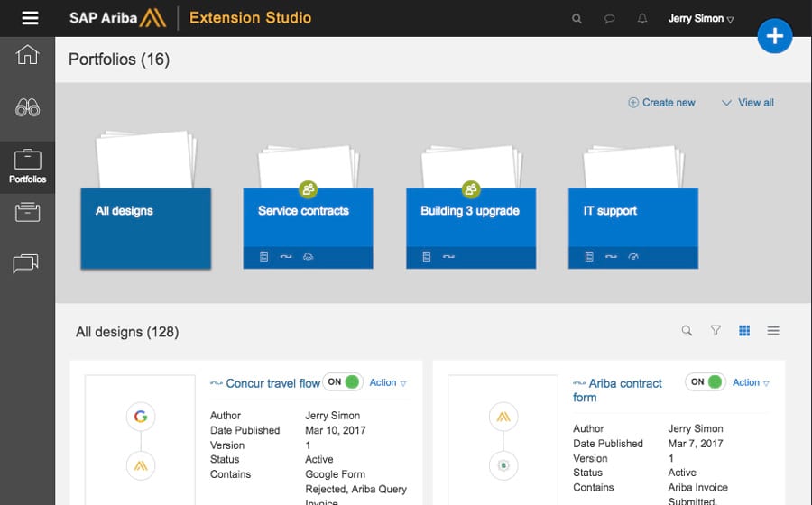Click flow icon on IT support folder
This screenshot has height=505, width=812.
click(611, 256)
